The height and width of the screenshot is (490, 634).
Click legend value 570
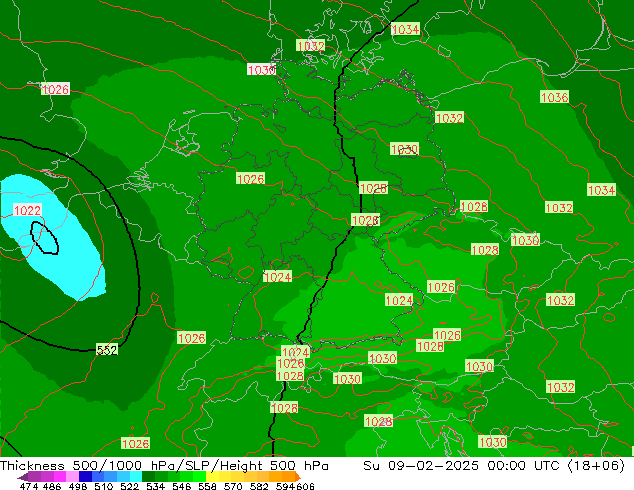[233, 486]
